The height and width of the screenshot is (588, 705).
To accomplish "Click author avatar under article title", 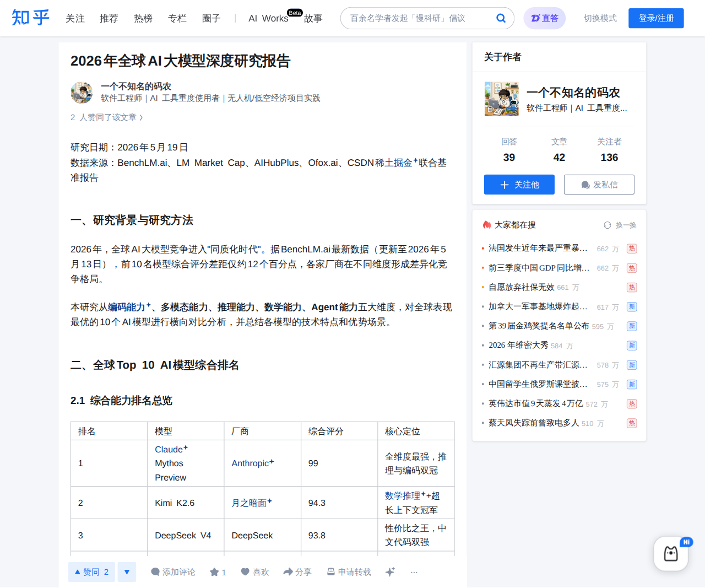I will [x=82, y=93].
